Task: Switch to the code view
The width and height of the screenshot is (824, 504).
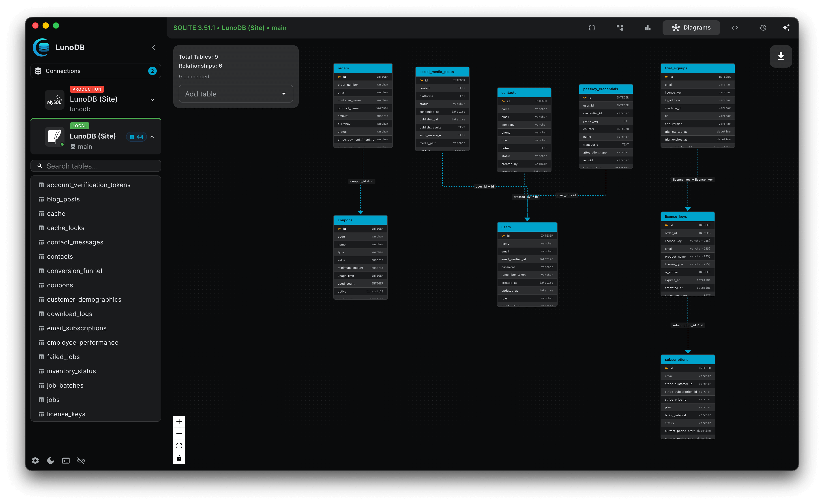Action: (735, 28)
